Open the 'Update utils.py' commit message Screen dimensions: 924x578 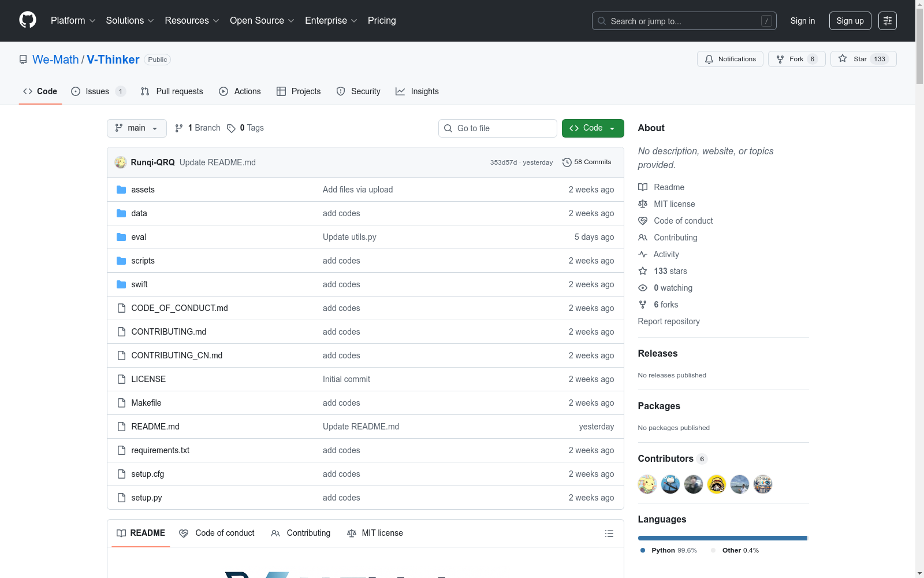[349, 237]
